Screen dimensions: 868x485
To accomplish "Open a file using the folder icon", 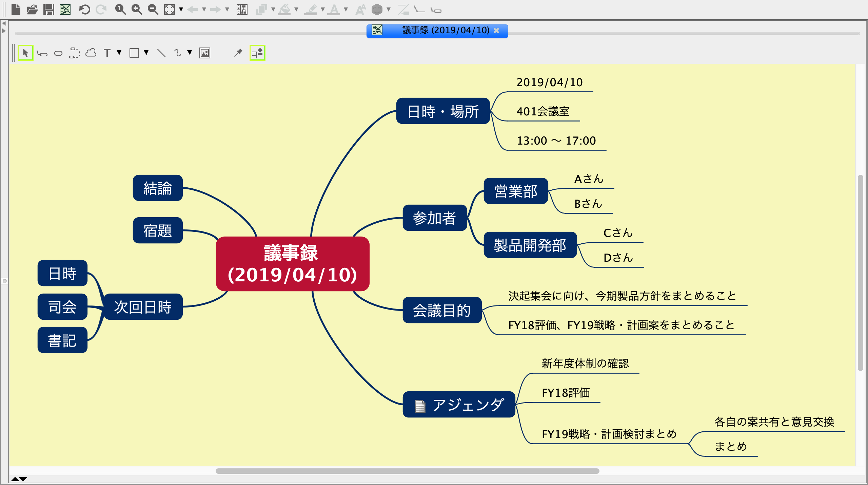I will point(32,10).
